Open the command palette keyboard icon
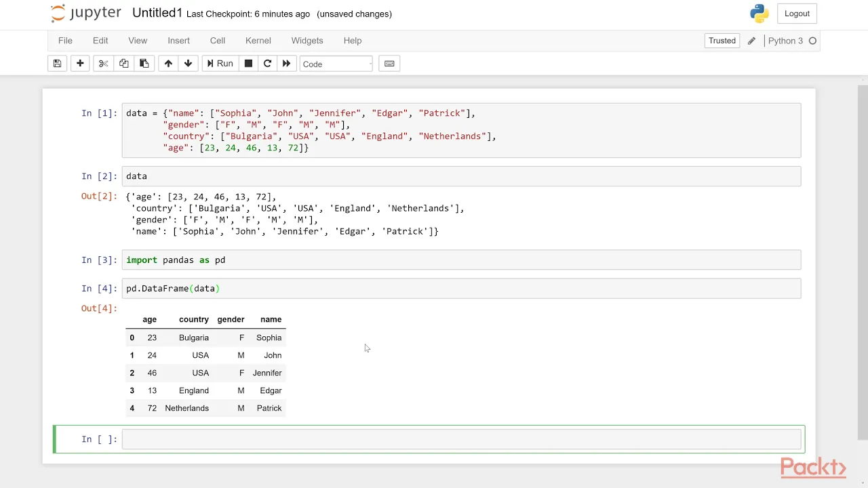 (389, 64)
